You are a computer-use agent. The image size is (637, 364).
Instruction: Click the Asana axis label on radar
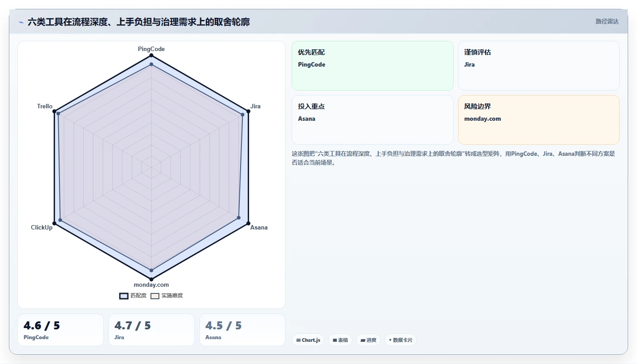[259, 227]
